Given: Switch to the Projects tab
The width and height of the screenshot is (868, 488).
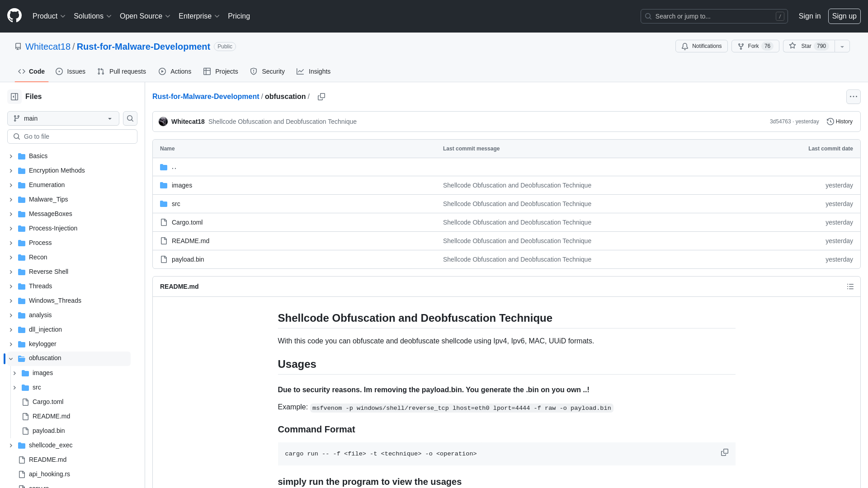Looking at the screenshot, I should click(221, 71).
